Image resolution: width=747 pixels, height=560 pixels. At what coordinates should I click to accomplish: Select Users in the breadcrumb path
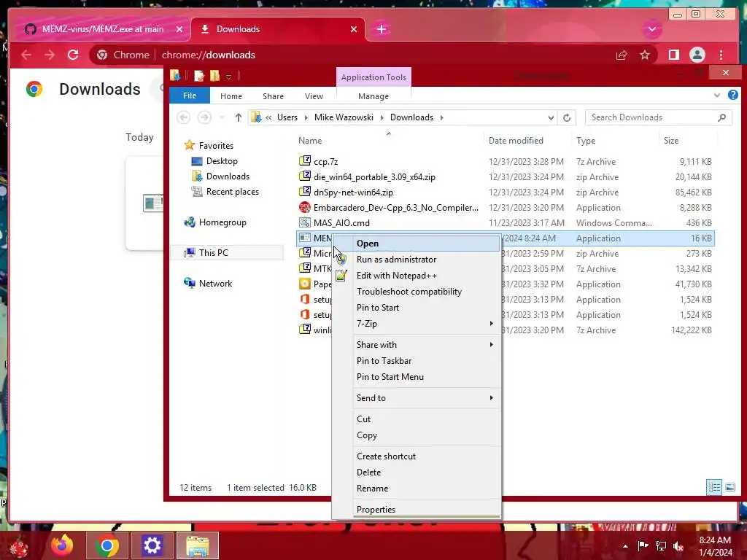287,117
